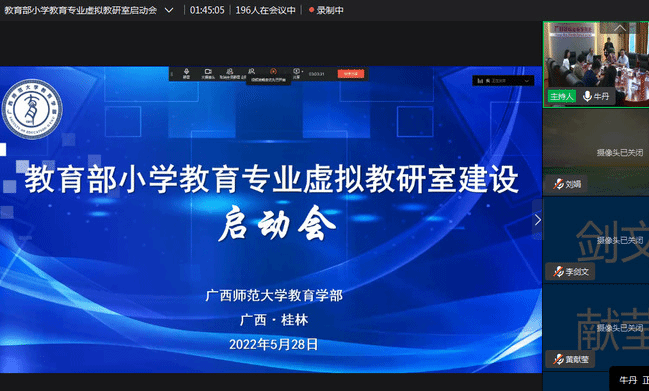The width and height of the screenshot is (649, 391).
Task: Click the red end-meeting button in shared toolbar
Action: [x=351, y=74]
